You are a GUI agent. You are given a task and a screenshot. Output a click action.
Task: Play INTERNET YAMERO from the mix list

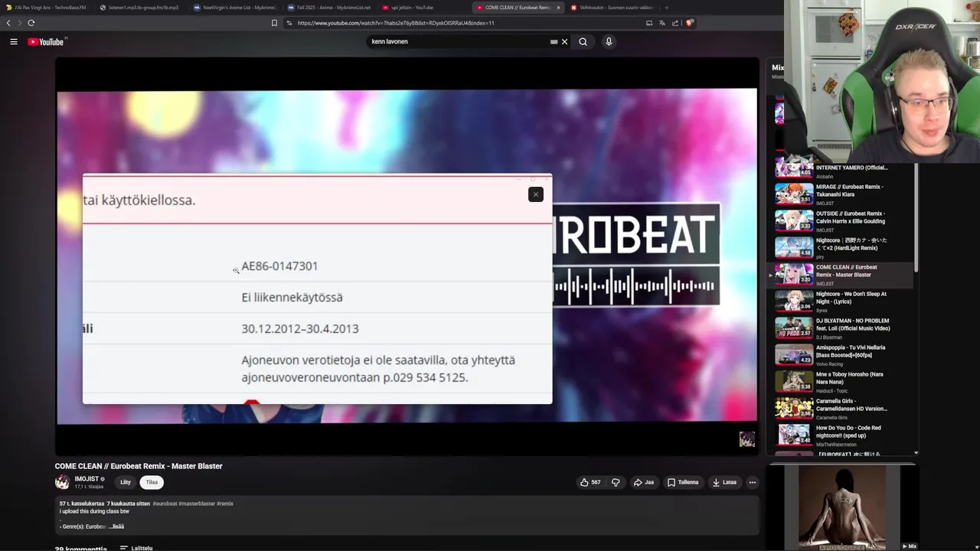point(842,168)
